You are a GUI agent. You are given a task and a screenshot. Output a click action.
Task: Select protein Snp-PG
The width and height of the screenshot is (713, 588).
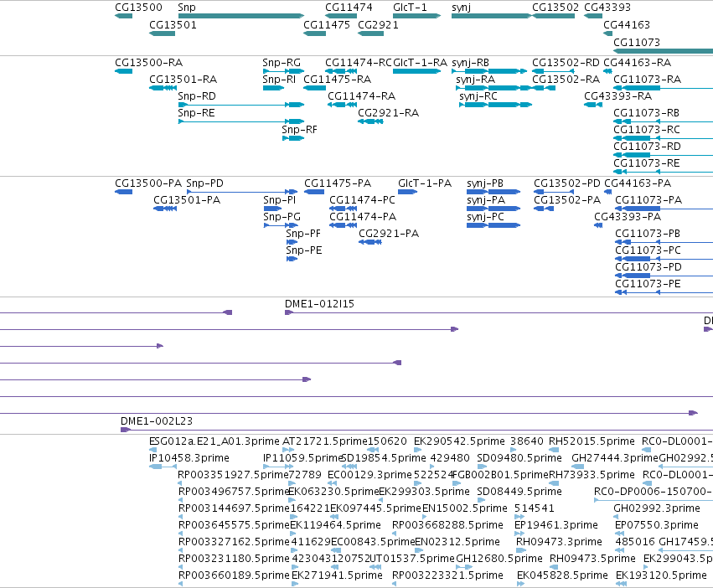click(281, 225)
